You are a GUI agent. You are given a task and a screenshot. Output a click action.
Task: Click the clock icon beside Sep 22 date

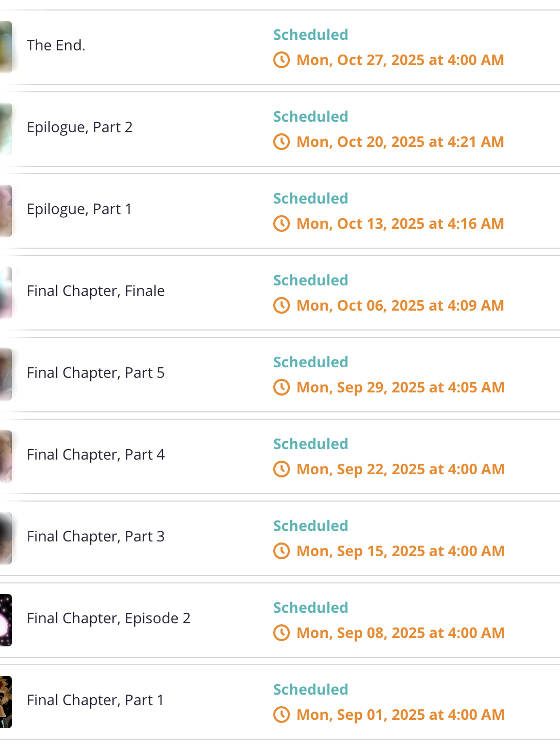pyautogui.click(x=282, y=469)
